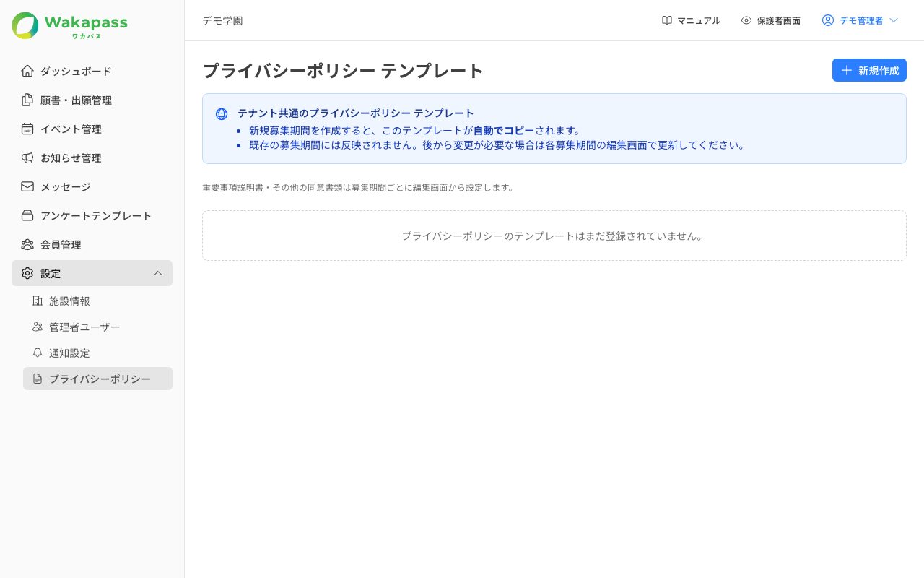Click the 新規作成 button

point(869,70)
